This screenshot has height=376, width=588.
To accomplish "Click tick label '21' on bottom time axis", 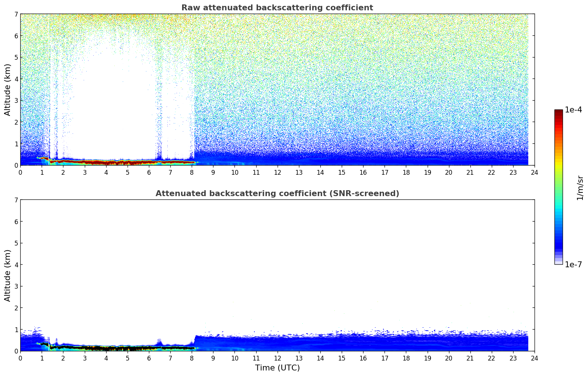I will click(x=470, y=358).
